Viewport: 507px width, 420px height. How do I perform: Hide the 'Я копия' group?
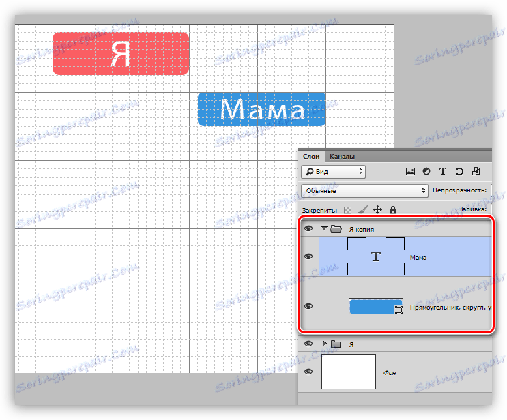[x=308, y=228]
